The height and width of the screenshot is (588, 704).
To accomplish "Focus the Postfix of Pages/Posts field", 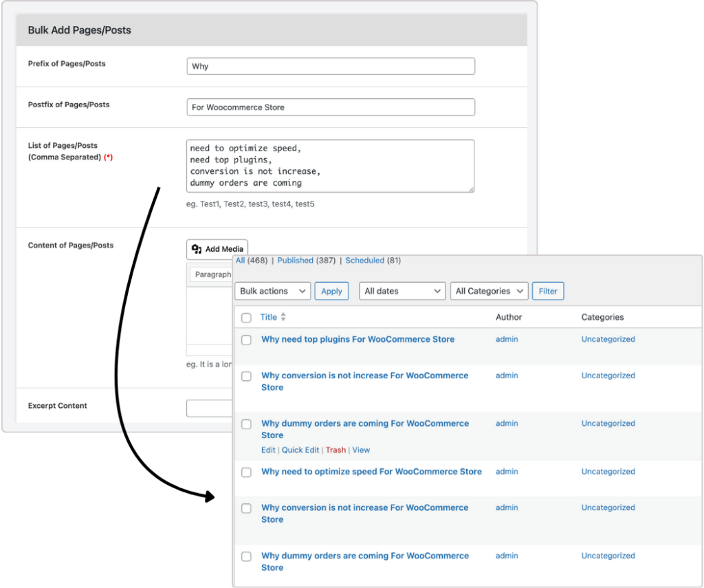I will coord(330,107).
